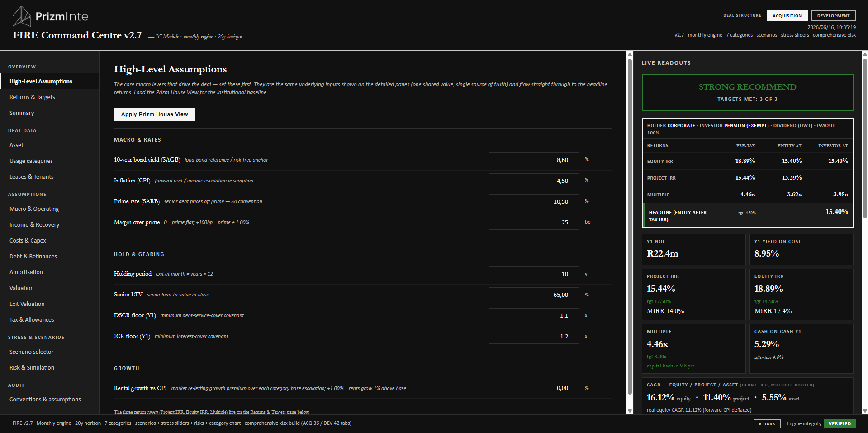The width and height of the screenshot is (868, 433).
Task: Open High-Level Assumptions section
Action: click(49, 81)
